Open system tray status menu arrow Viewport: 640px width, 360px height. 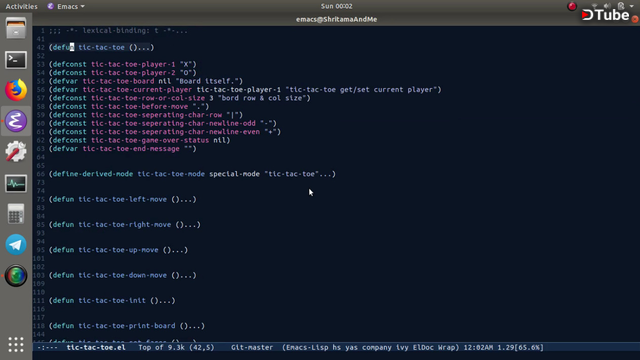click(x=631, y=6)
